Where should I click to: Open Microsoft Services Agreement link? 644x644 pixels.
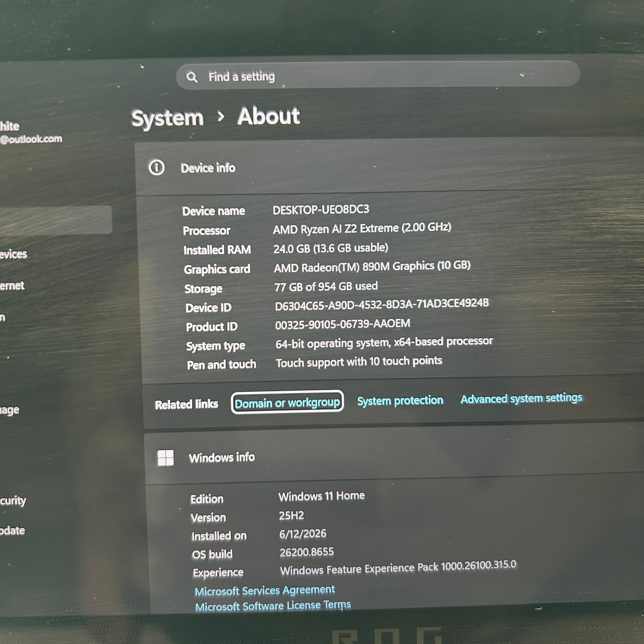(265, 591)
